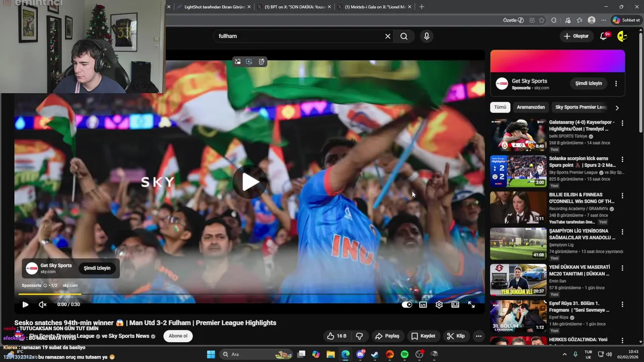Screen dimensions: 644x362
Task: Click Sohbet et Copilot button in Edge
Action: tap(626, 20)
